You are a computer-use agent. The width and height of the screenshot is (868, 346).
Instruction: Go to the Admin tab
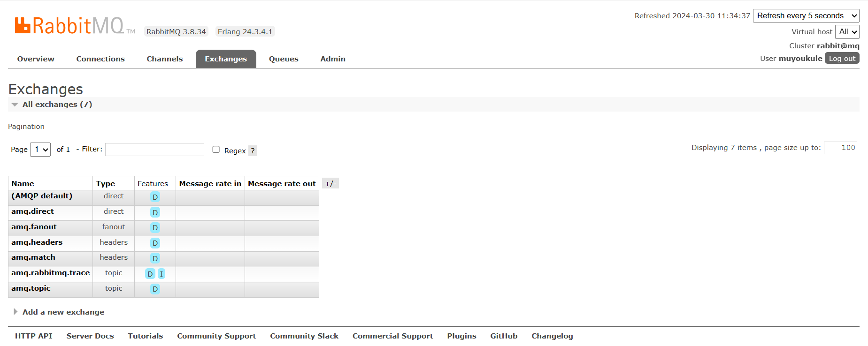[333, 59]
